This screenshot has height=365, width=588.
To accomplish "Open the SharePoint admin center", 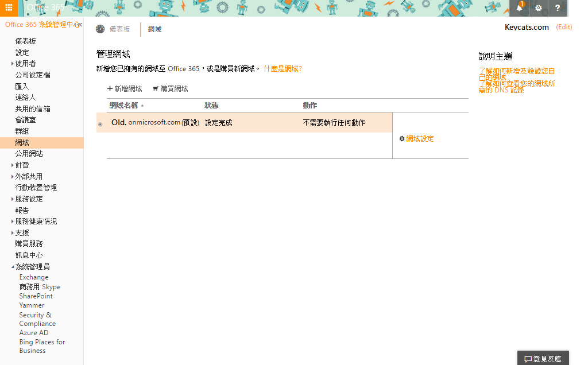I will click(36, 296).
